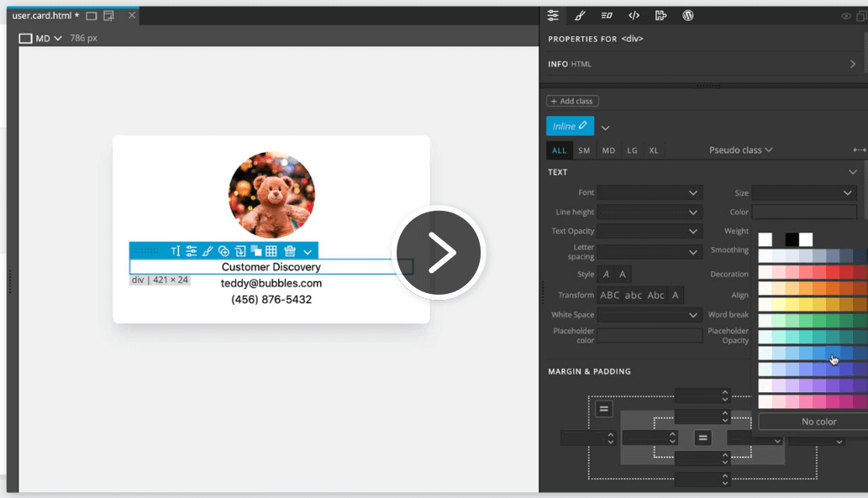868x498 pixels.
Task: Open the Style Visual Editor brush tab
Action: pyautogui.click(x=579, y=15)
